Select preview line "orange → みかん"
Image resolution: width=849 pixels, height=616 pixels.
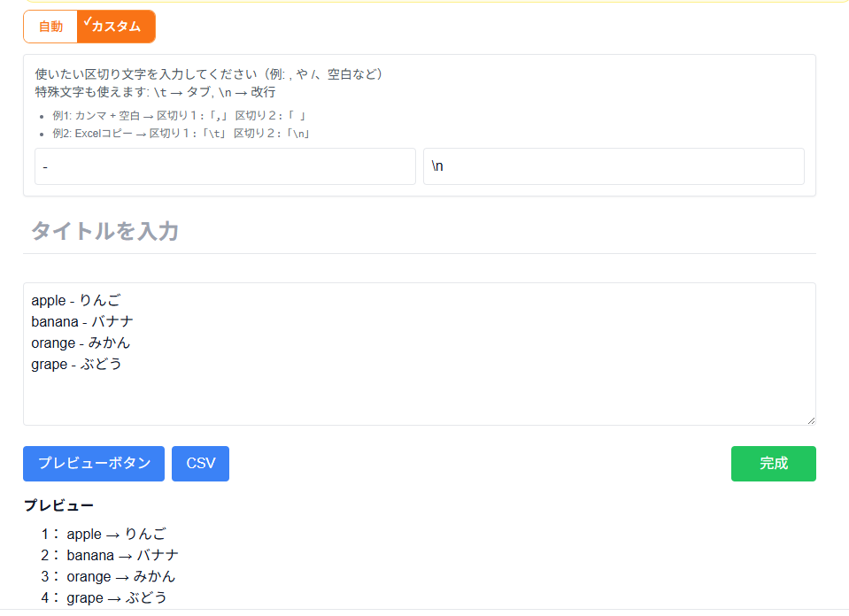coord(120,576)
